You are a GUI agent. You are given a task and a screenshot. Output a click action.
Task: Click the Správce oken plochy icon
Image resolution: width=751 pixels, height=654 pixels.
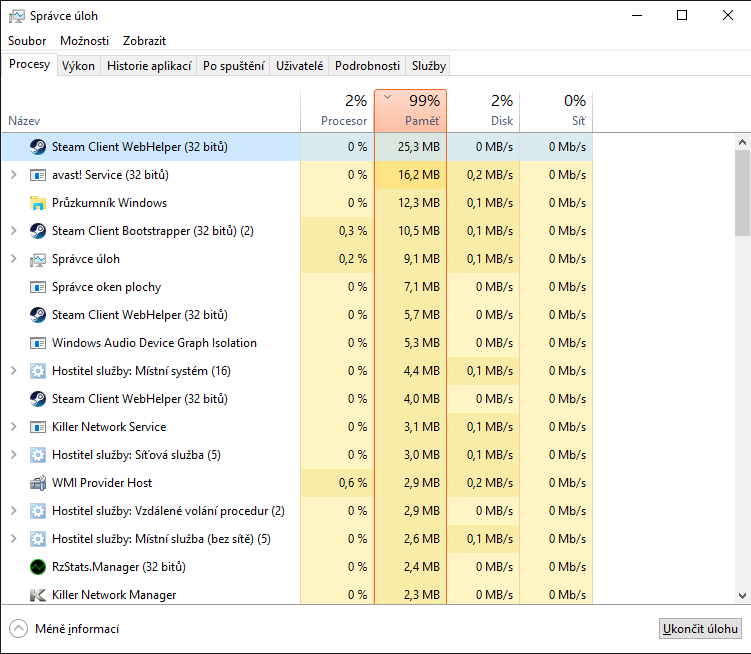click(x=38, y=287)
